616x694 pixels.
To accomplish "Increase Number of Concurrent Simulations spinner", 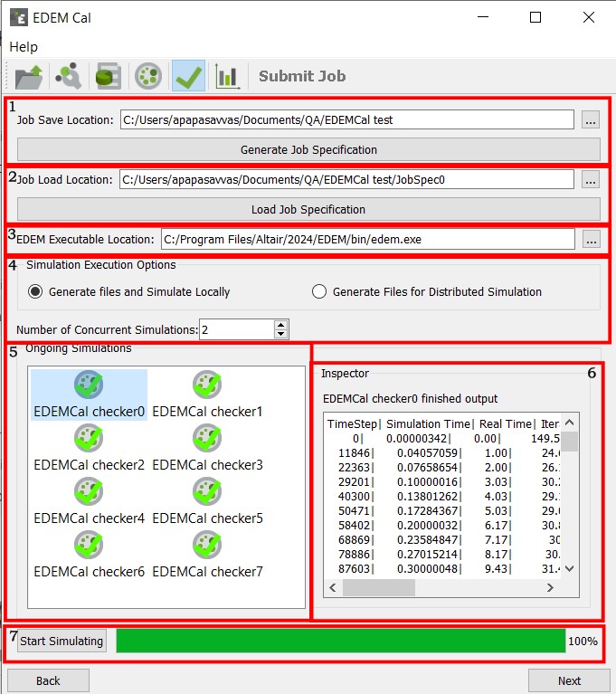I will [280, 325].
